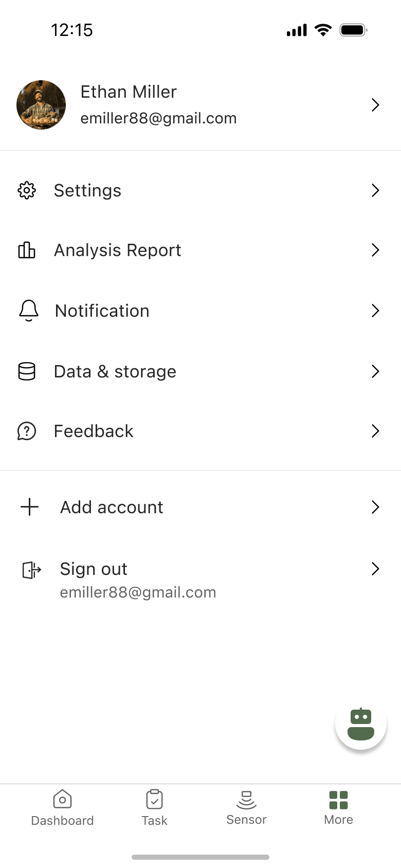401x868 pixels.
Task: Tap the Feedback question bubble icon
Action: pyautogui.click(x=27, y=431)
